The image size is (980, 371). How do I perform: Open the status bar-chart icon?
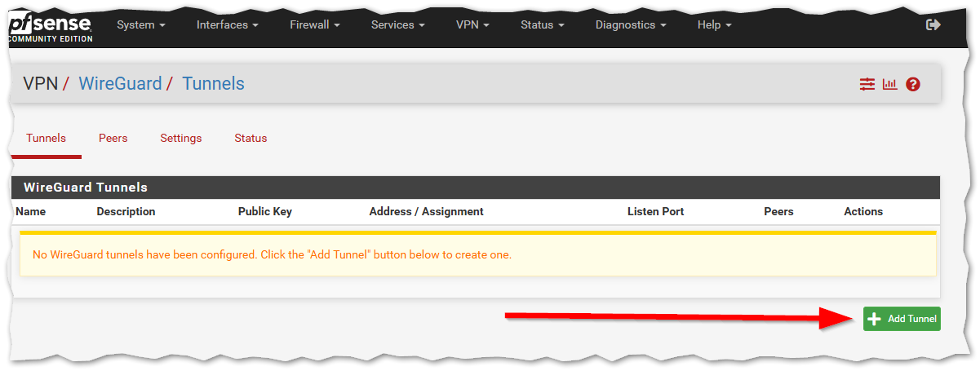[x=889, y=84]
